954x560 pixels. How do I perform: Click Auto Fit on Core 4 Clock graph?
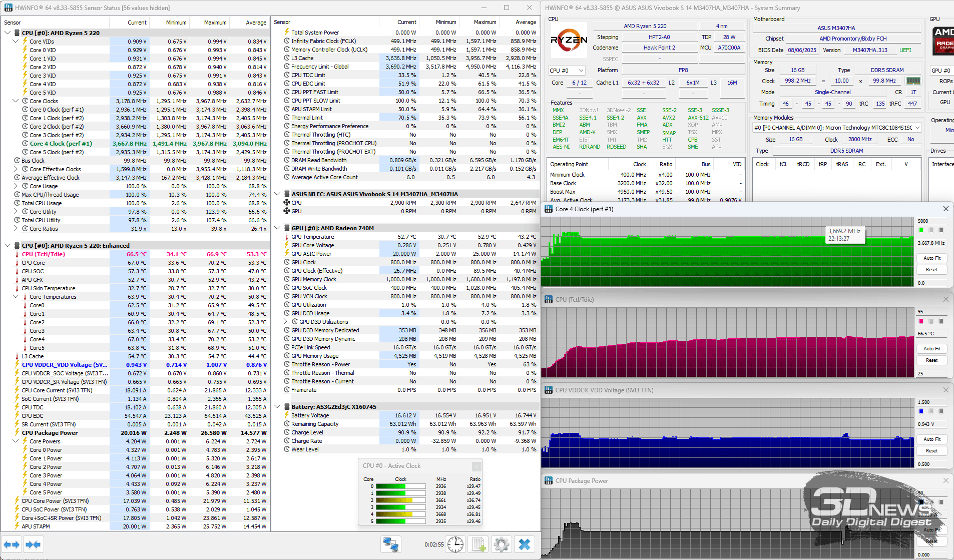coord(931,258)
